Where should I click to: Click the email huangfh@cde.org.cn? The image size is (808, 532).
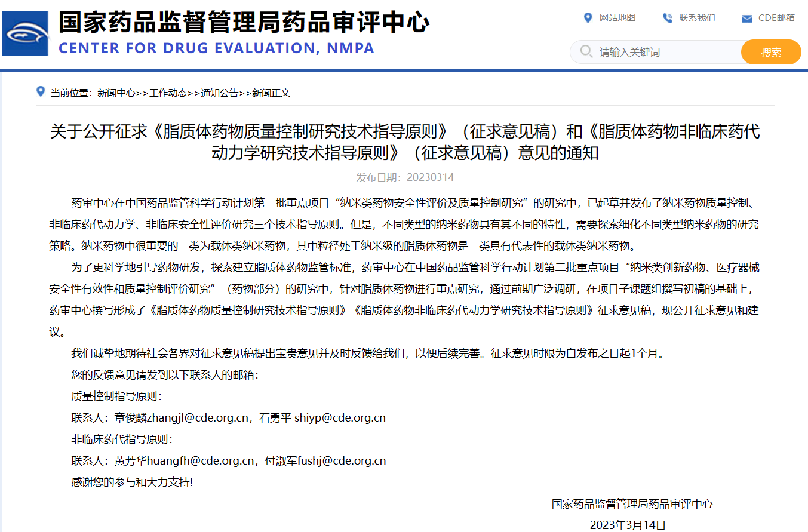coord(201,461)
